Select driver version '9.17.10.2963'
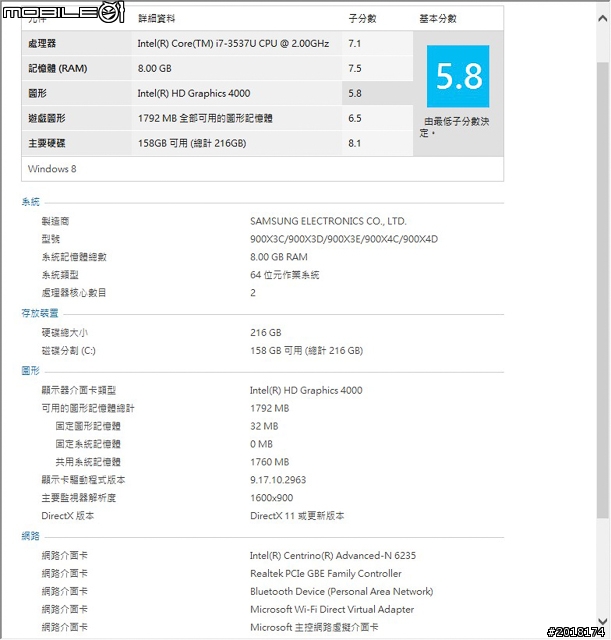This screenshot has width=611, height=640. pos(278,480)
